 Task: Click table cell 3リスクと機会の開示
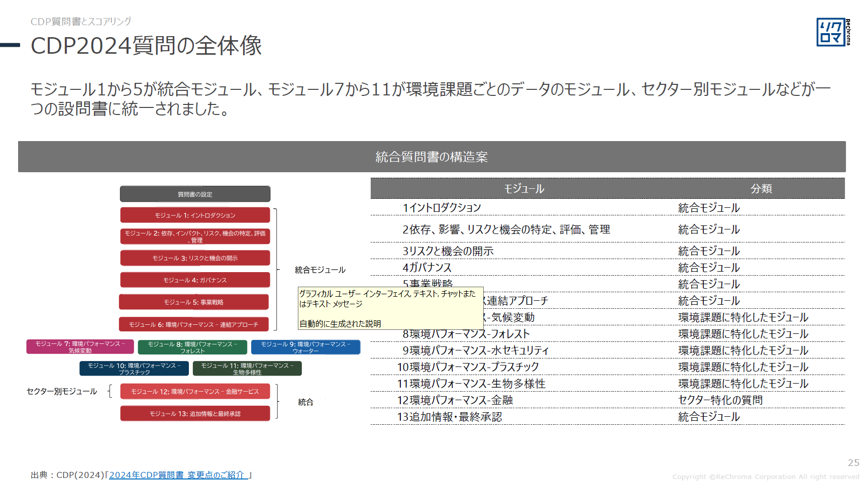click(x=448, y=251)
